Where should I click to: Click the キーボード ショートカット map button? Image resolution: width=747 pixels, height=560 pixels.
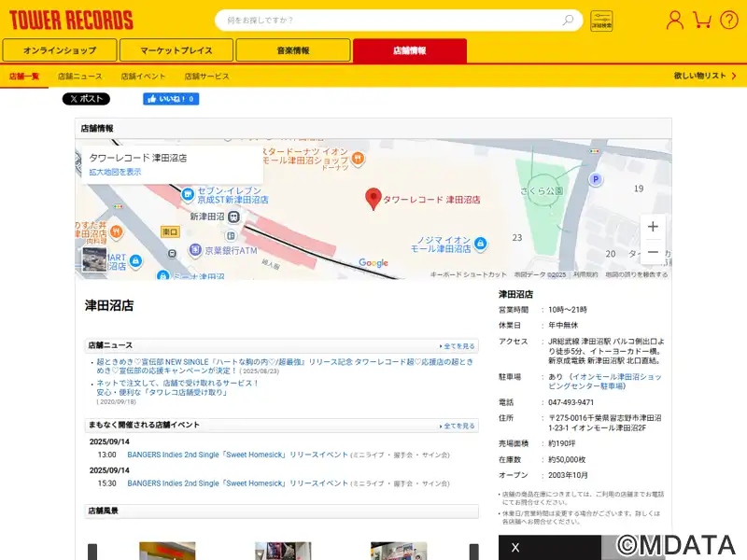click(x=469, y=274)
